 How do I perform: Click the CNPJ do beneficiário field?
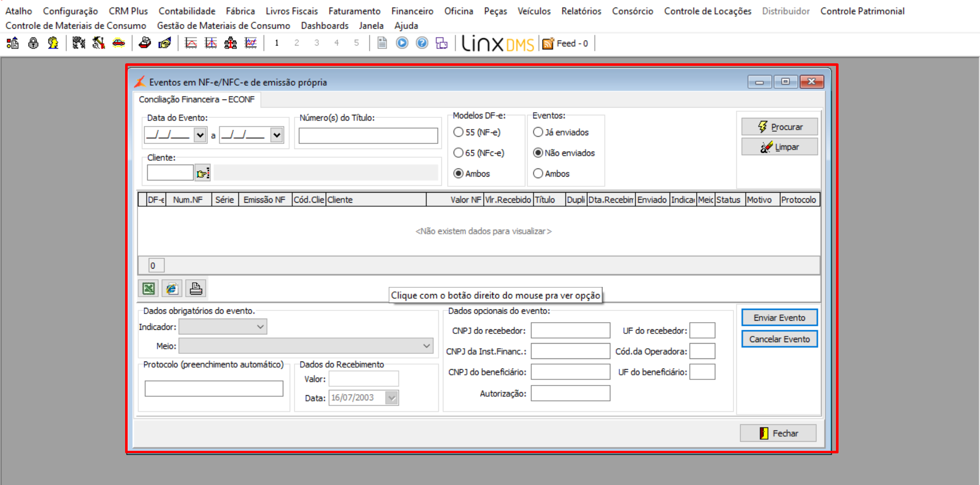pyautogui.click(x=570, y=372)
